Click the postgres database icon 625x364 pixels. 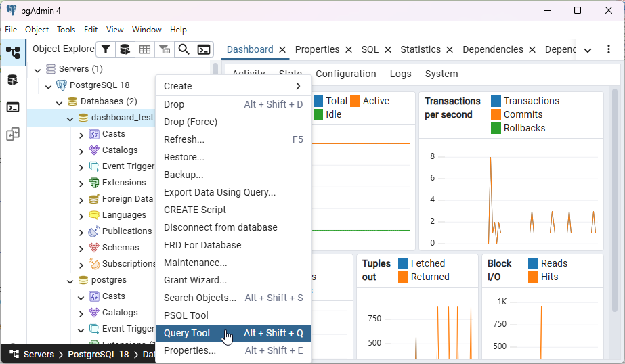click(83, 280)
